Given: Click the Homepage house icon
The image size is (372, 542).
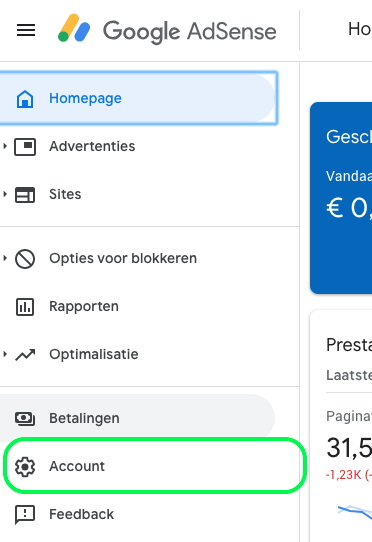Looking at the screenshot, I should (x=25, y=99).
